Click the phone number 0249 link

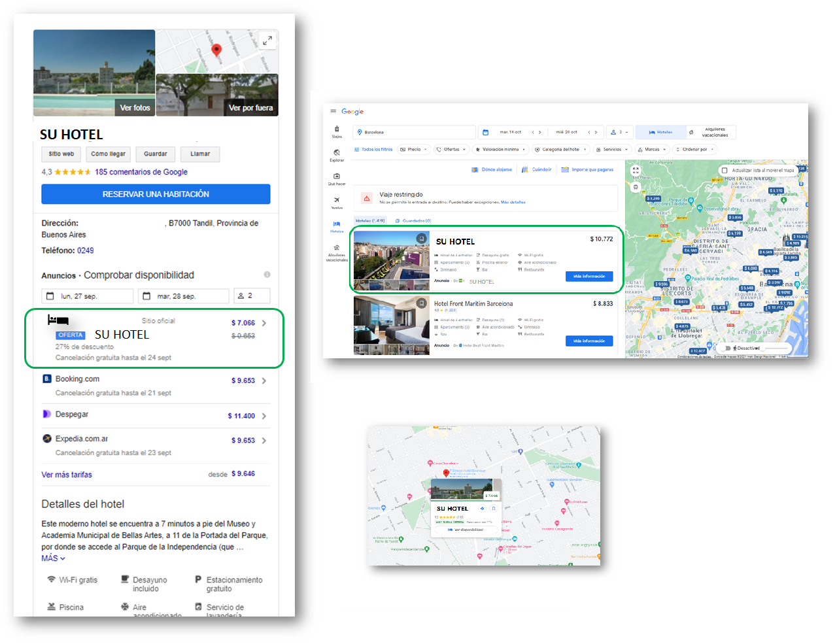[x=86, y=250]
